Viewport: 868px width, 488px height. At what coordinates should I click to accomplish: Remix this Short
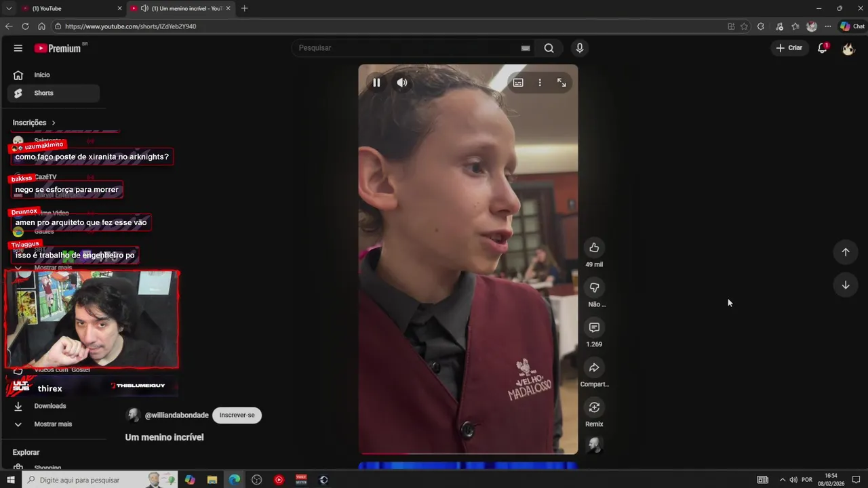[x=594, y=407]
